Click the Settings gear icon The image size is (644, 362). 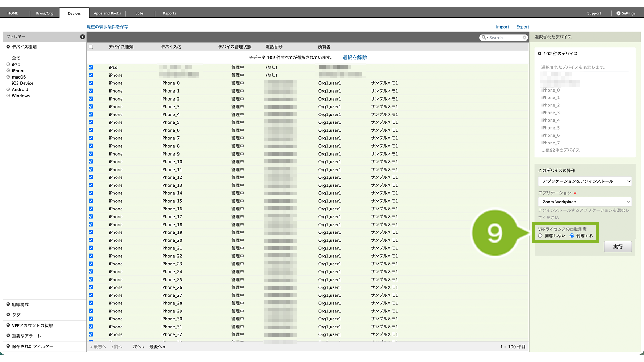click(x=619, y=13)
